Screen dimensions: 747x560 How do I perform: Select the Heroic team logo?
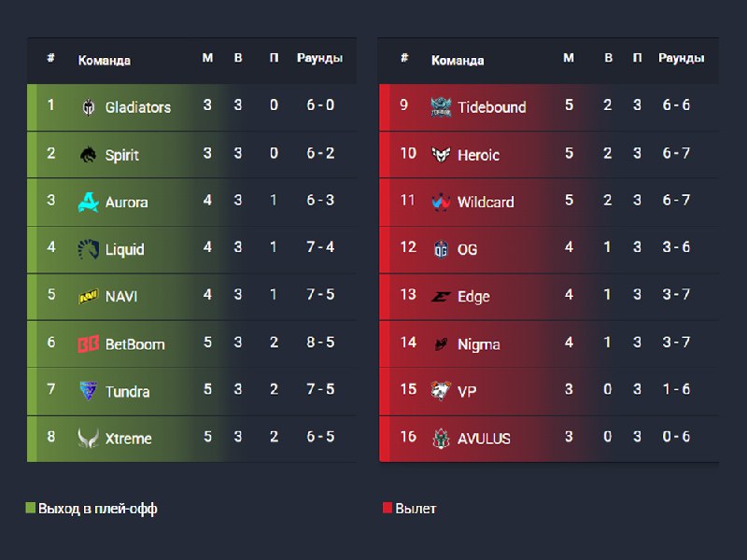point(441,155)
